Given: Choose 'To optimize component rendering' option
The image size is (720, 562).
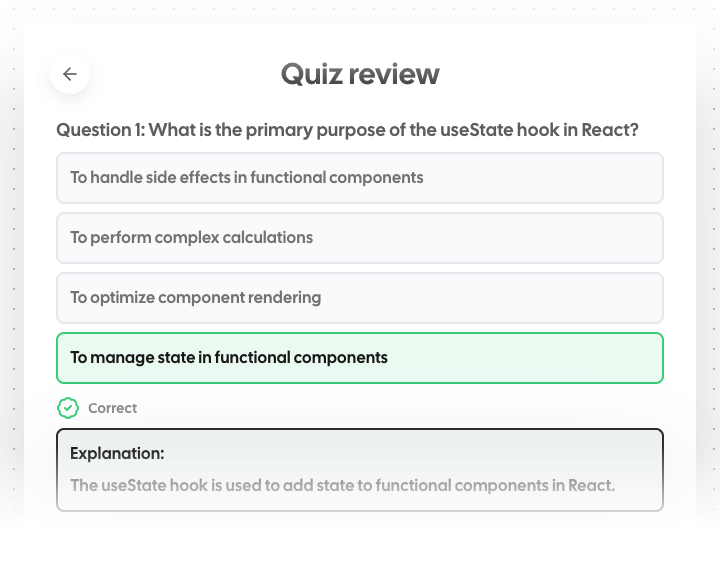Looking at the screenshot, I should 196,298.
